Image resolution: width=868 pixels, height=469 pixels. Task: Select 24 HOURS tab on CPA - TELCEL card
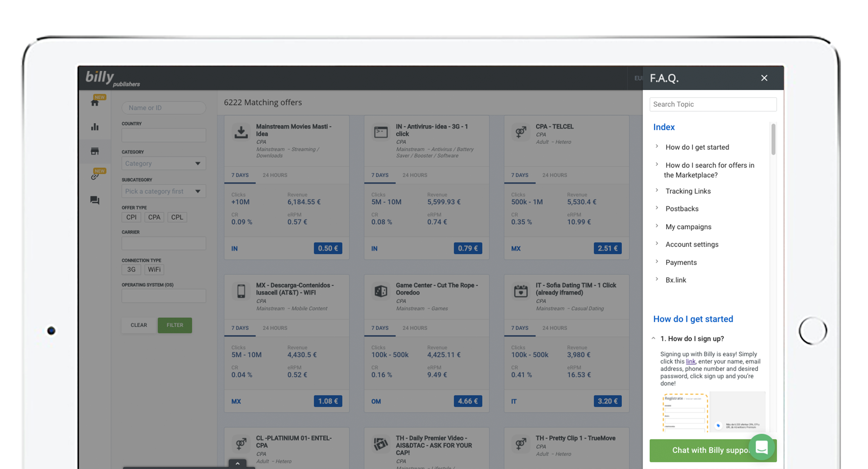click(x=555, y=175)
